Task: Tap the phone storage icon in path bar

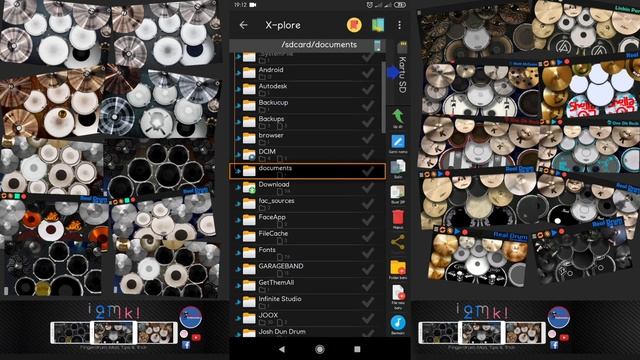Action: click(x=378, y=45)
